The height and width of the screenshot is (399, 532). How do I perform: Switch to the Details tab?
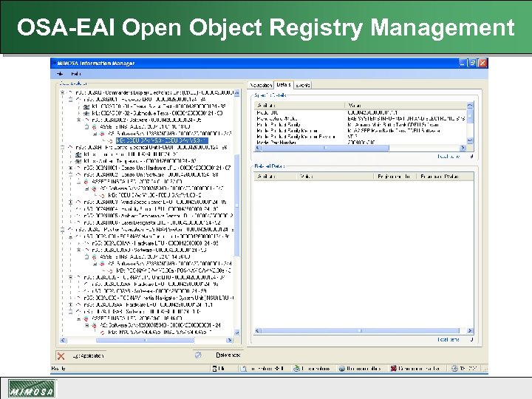click(x=283, y=84)
